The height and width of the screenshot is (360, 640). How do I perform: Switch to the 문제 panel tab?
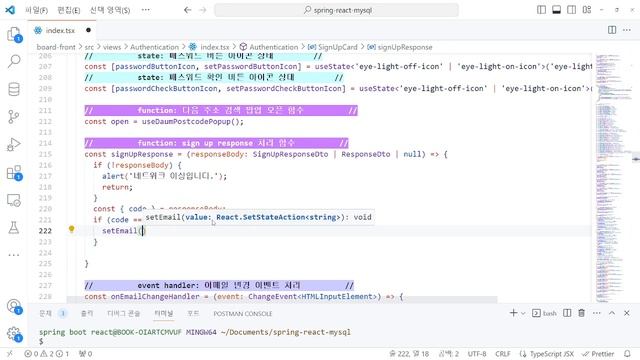45,313
